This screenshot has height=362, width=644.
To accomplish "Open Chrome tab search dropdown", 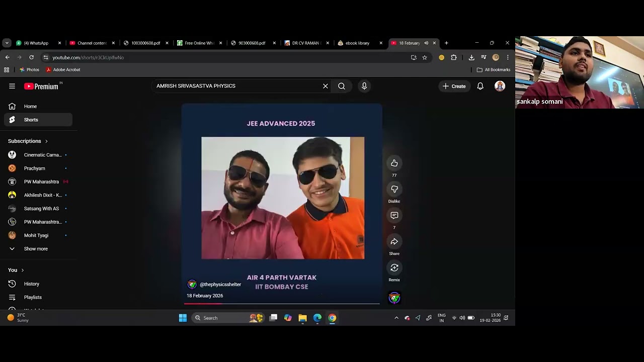I will (x=7, y=43).
